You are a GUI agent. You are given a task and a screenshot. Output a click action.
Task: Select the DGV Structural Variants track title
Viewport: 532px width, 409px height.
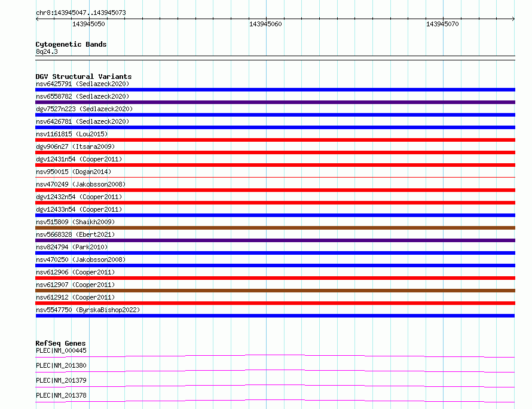pyautogui.click(x=84, y=77)
